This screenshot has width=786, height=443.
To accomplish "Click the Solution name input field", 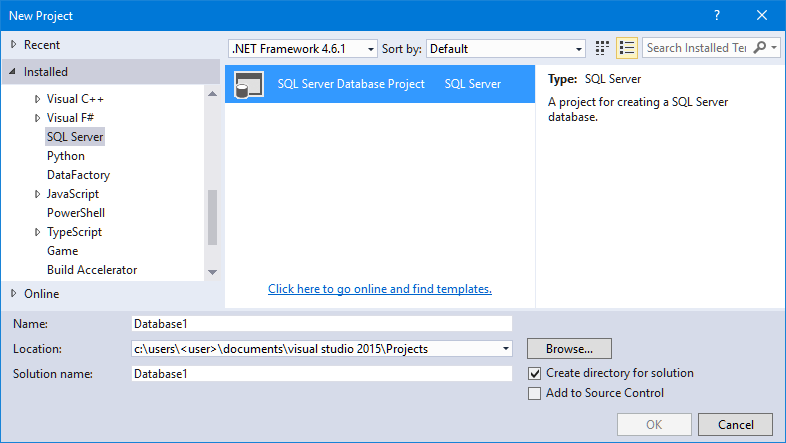I will coord(322,374).
